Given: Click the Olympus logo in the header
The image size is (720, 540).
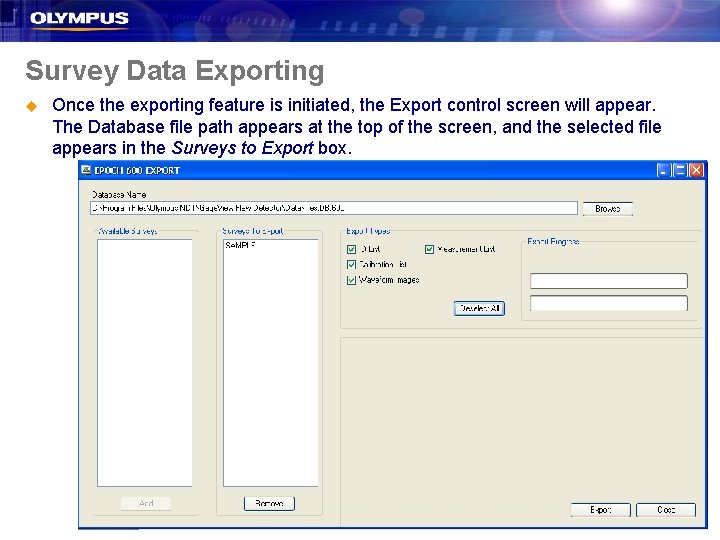Looking at the screenshot, I should (79, 19).
